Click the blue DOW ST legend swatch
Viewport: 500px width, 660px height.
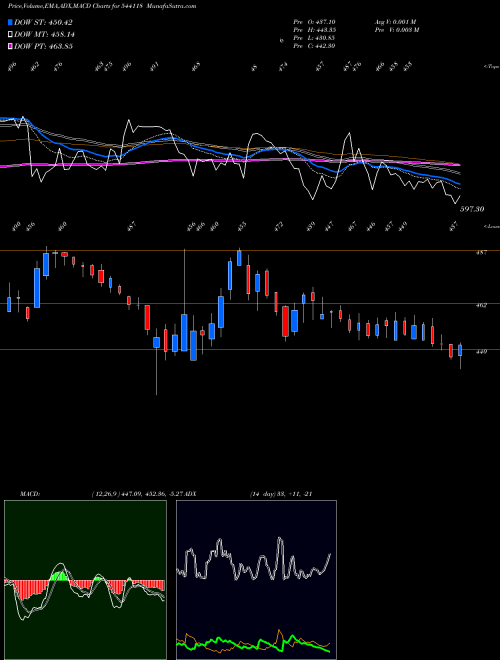pos(11,22)
